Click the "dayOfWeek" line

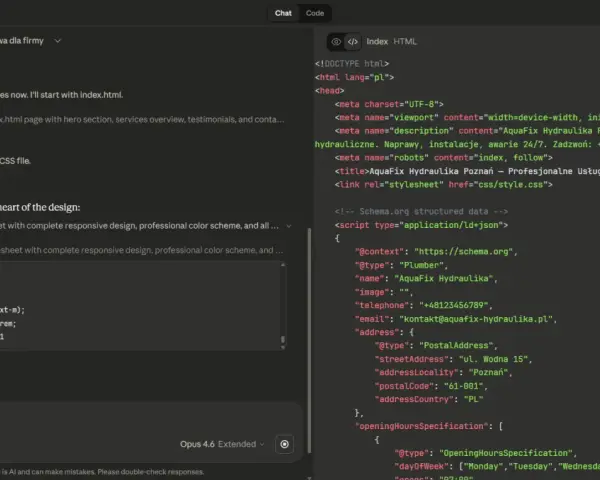click(497, 466)
